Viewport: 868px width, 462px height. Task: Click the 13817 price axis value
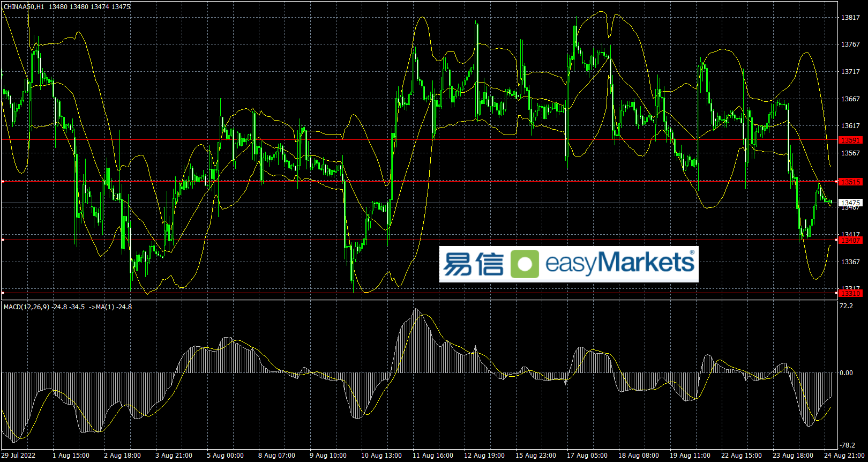[x=850, y=17]
